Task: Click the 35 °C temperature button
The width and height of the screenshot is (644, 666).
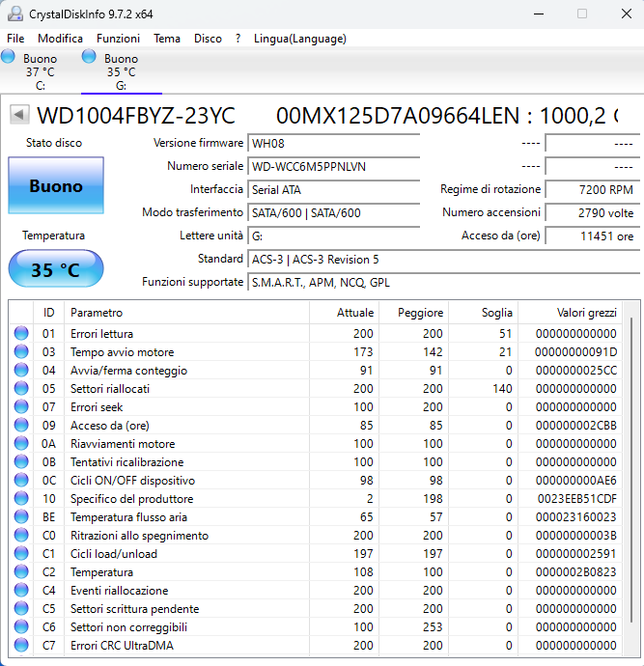Action: tap(56, 269)
